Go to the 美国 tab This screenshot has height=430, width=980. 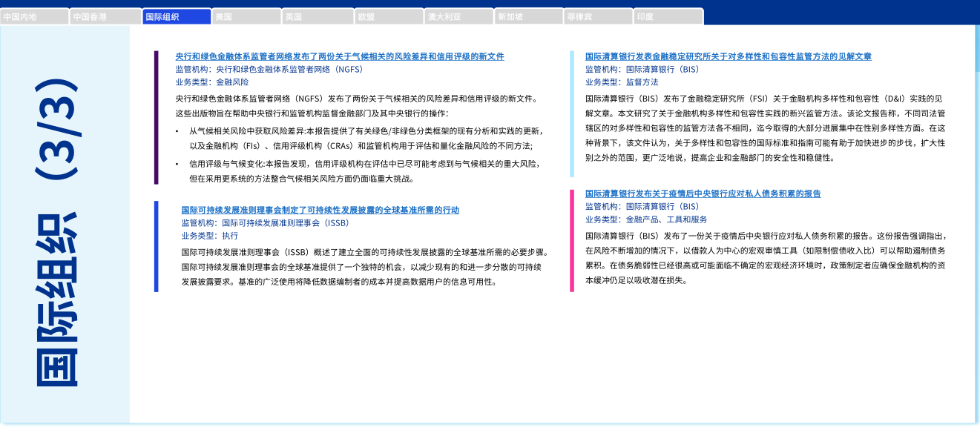click(x=246, y=16)
